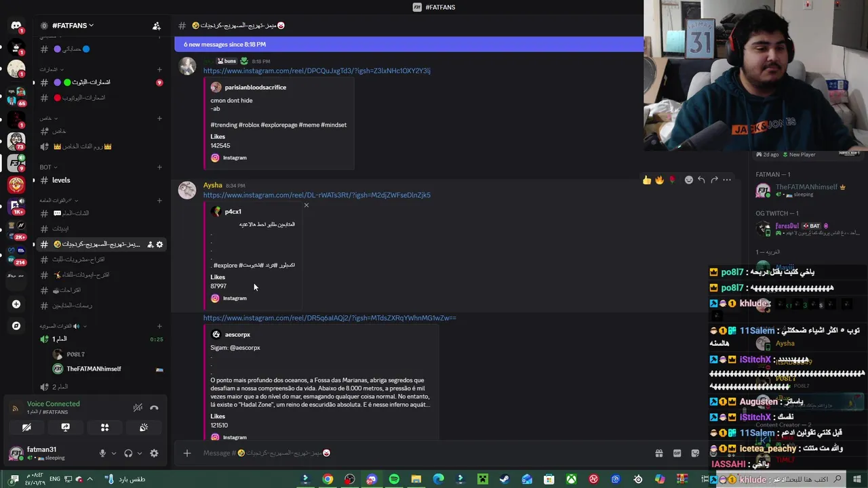The width and height of the screenshot is (868, 488).
Task: Remove the p4cx1 embed with the X
Action: coord(306,205)
